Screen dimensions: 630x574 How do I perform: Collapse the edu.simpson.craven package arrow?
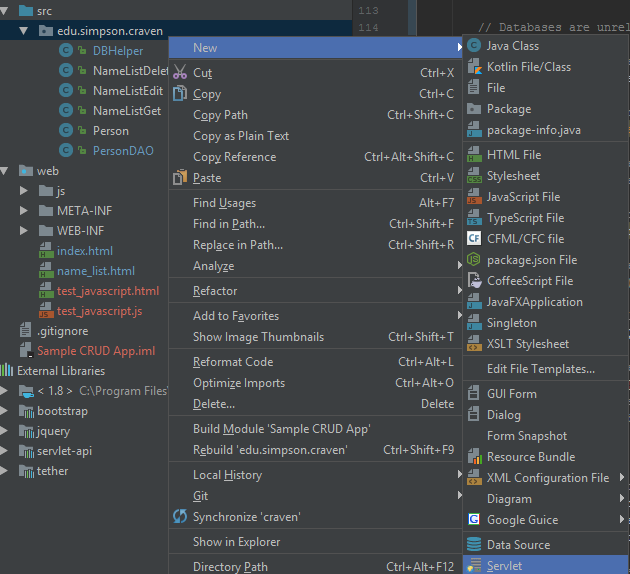tap(24, 31)
